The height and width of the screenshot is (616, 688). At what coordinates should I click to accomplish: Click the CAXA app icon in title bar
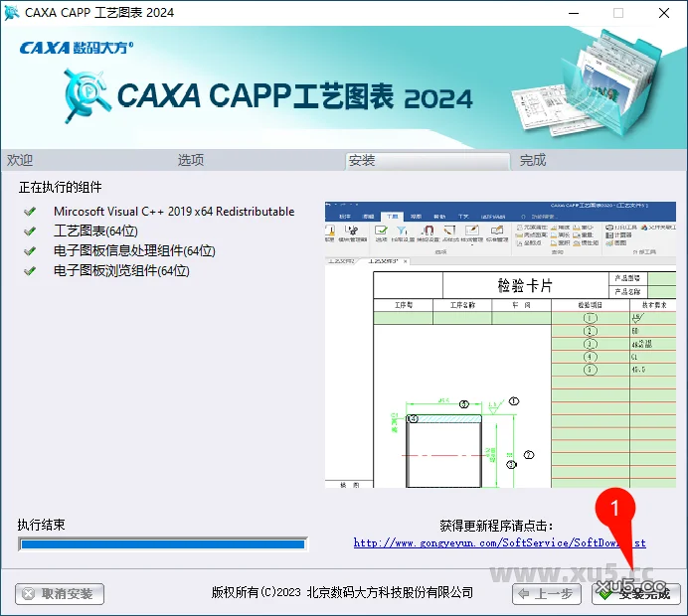click(12, 13)
